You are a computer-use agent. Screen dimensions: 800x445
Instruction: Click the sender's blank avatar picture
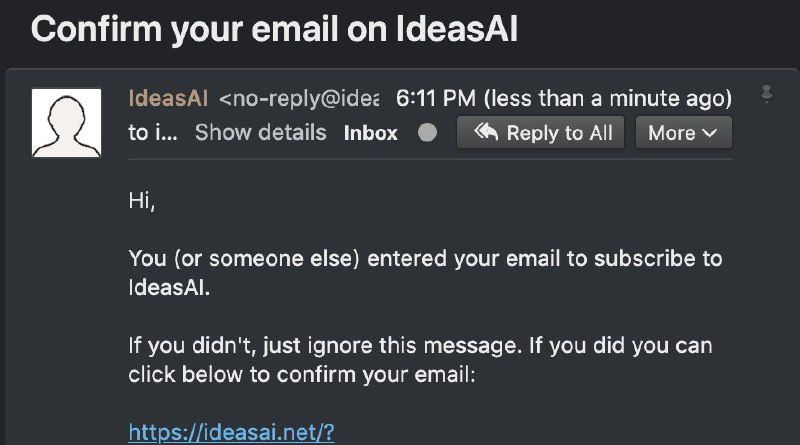point(67,122)
